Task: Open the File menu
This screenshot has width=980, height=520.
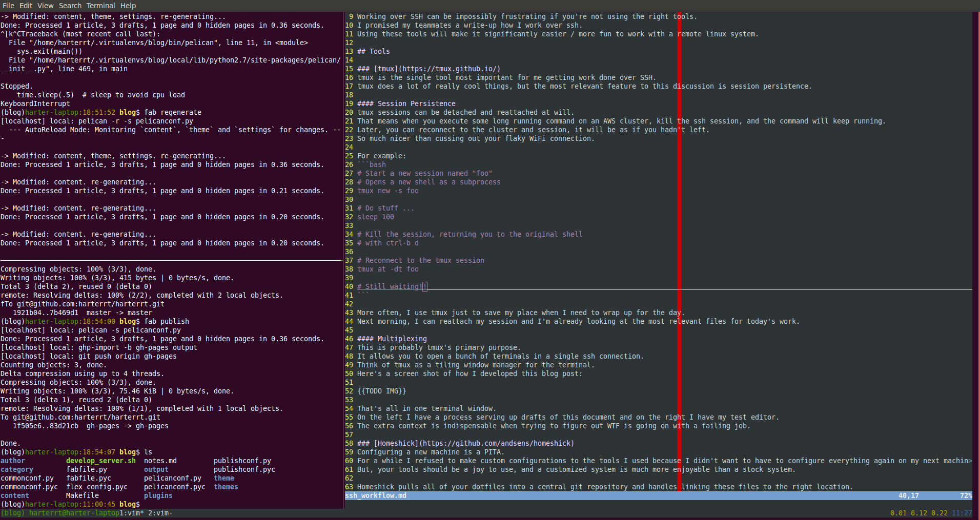Action: (x=8, y=6)
